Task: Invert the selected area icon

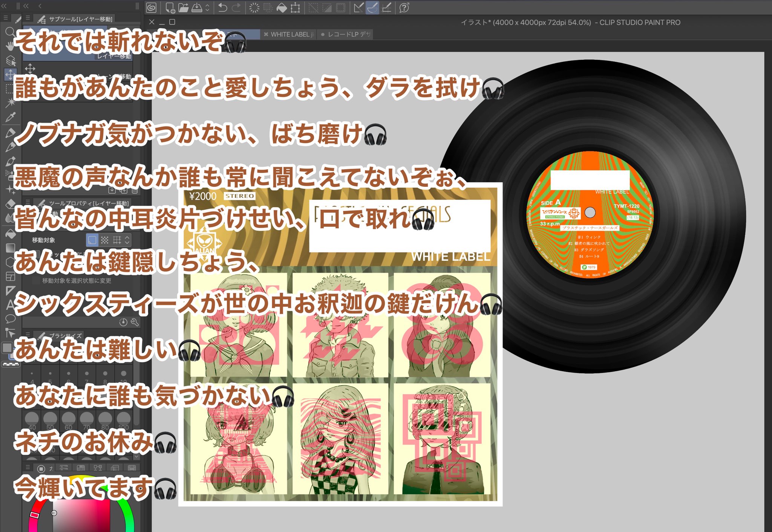Action: pos(327,8)
